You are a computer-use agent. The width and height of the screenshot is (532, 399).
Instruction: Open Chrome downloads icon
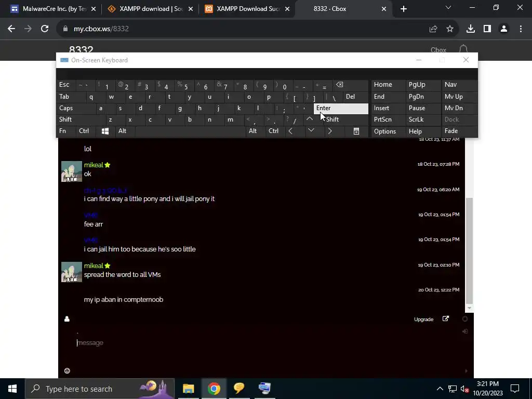point(471,29)
